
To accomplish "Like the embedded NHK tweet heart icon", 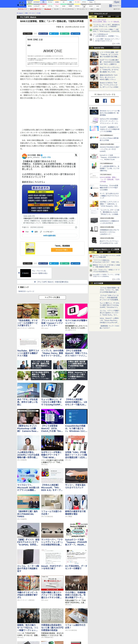I will pyautogui.click(x=23, y=232).
